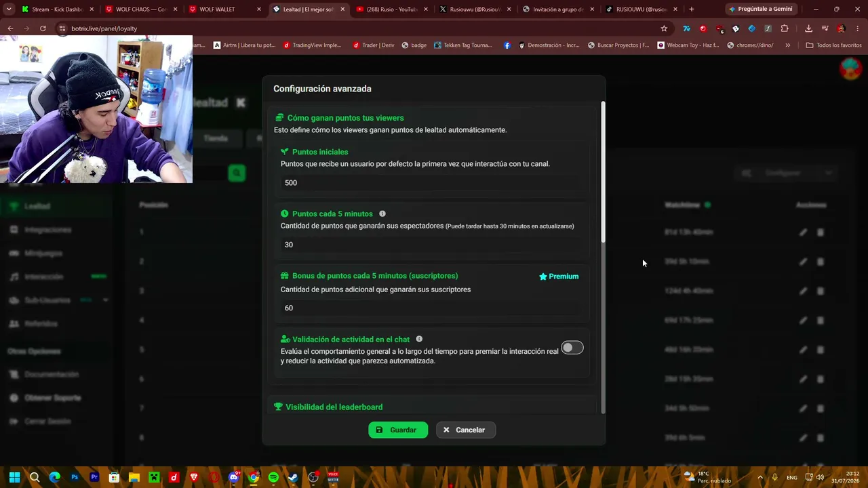This screenshot has height=488, width=868.
Task: Click the subscriber bonus points field showing 60
Action: 434,308
